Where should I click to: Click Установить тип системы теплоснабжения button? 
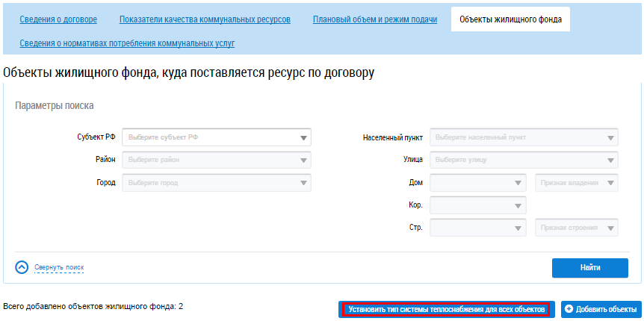click(446, 309)
